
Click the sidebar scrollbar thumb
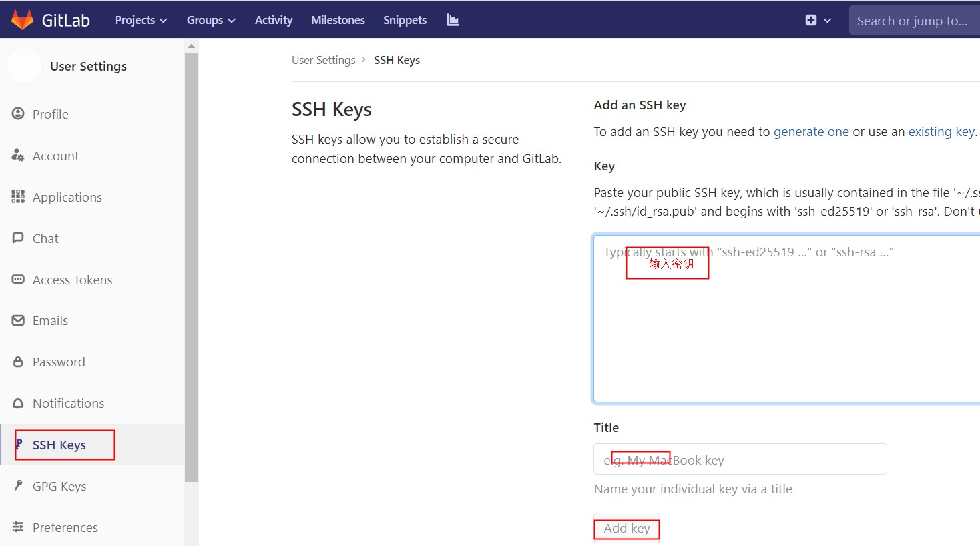tap(192, 267)
